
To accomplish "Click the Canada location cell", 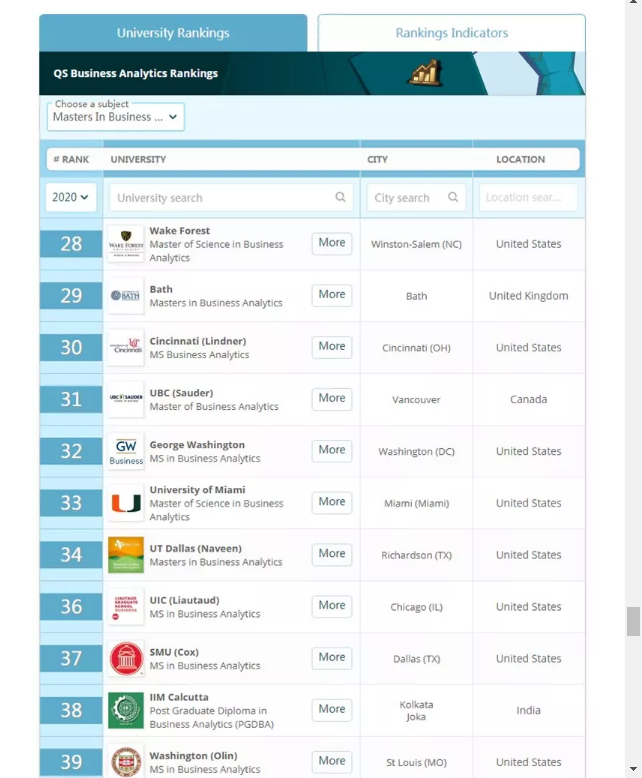I will click(528, 399).
